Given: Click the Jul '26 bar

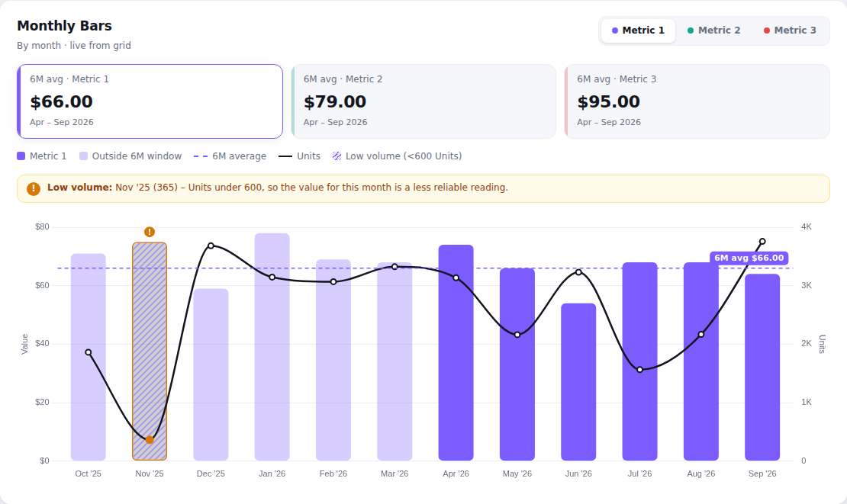Looking at the screenshot, I should tap(640, 361).
